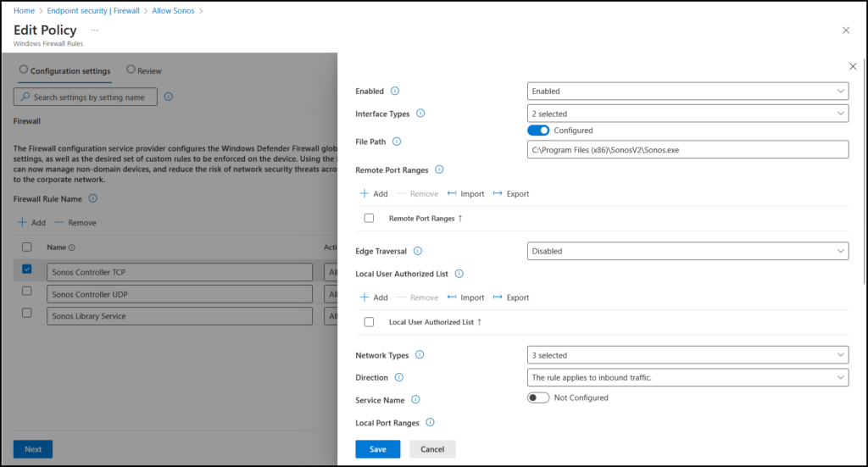
Task: Click the File Path info icon
Action: [x=397, y=142]
